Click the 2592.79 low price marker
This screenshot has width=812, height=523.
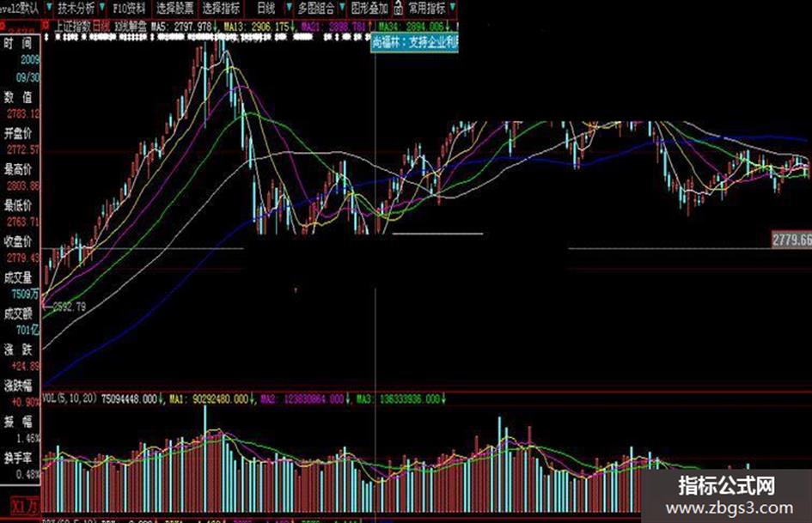click(69, 307)
